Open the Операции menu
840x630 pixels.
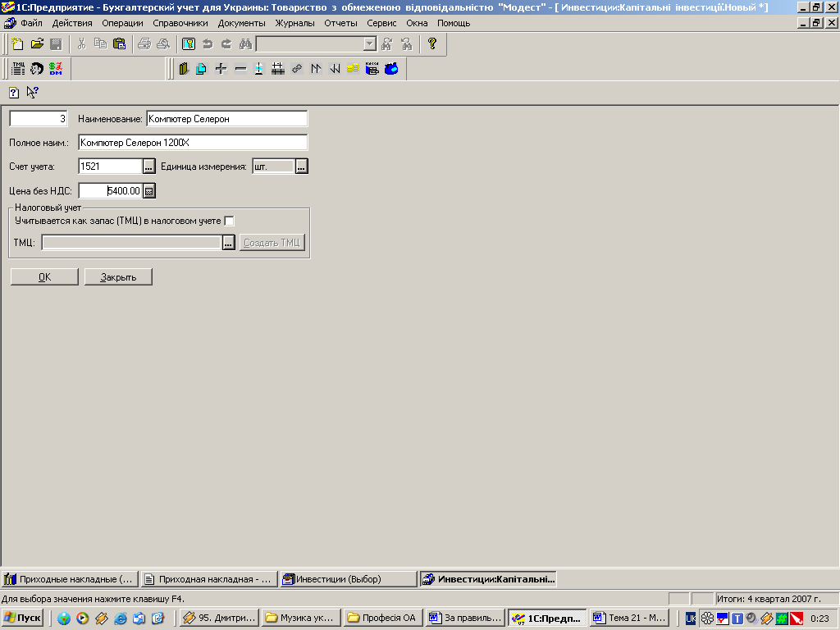(x=123, y=23)
